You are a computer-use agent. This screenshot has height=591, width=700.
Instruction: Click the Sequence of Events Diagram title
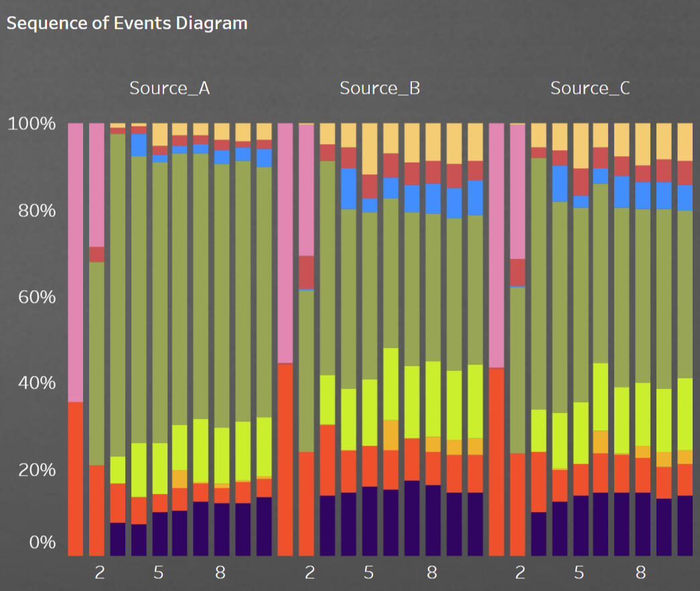click(x=127, y=23)
